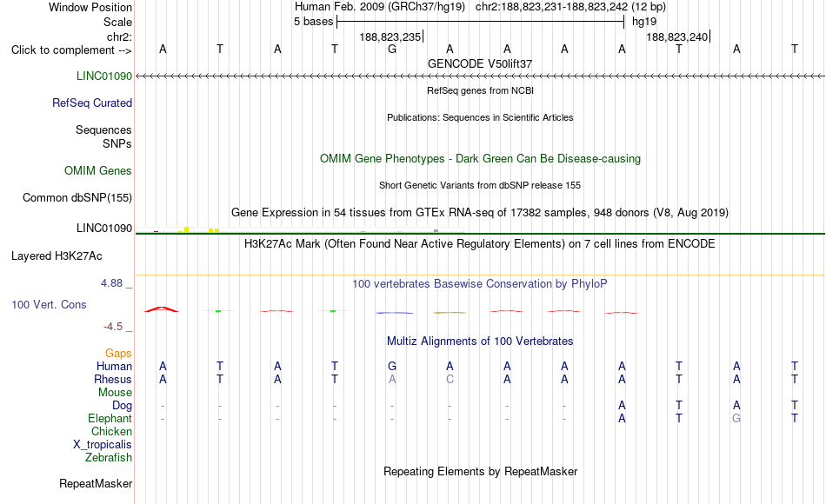Click the H3K27Ac Mark ENCODE track title
This screenshot has height=504, width=826.
pos(480,244)
